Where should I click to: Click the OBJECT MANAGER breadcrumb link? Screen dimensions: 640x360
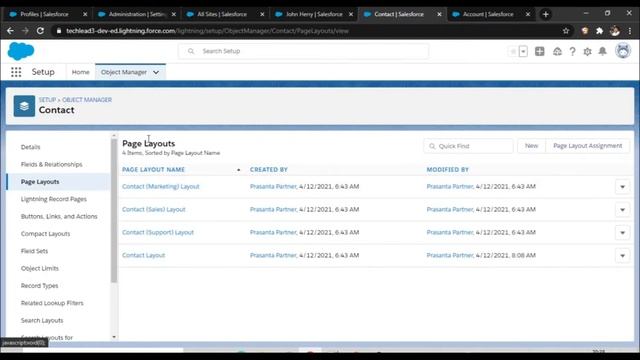[87, 100]
